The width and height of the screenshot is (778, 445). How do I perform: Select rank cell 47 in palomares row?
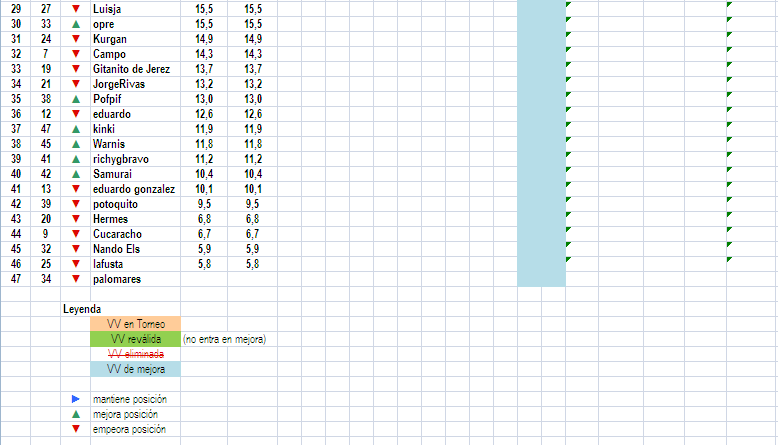(x=15, y=279)
